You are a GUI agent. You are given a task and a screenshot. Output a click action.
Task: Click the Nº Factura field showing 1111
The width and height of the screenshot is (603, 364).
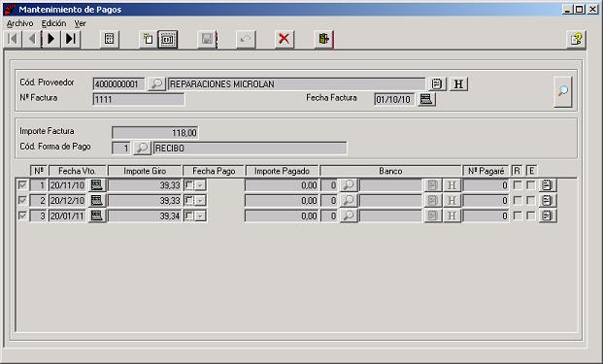click(139, 100)
